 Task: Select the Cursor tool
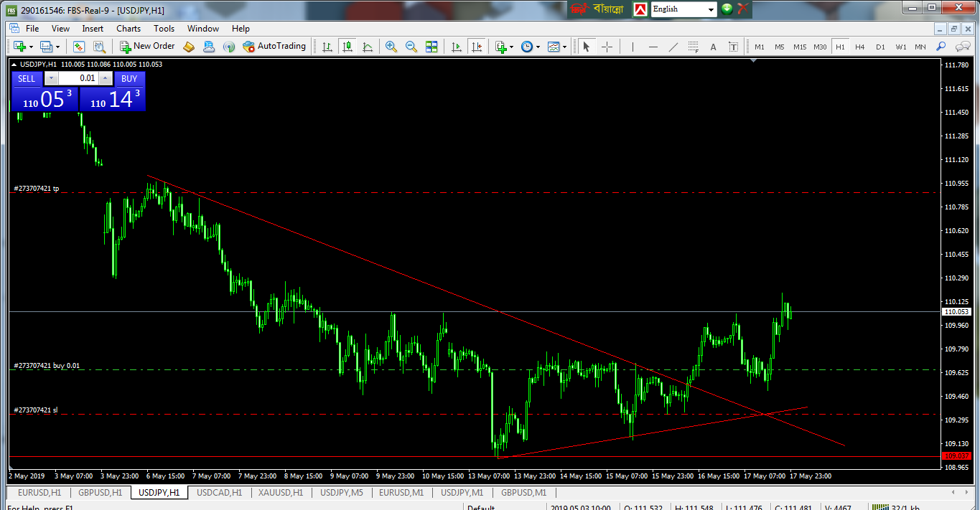point(586,47)
